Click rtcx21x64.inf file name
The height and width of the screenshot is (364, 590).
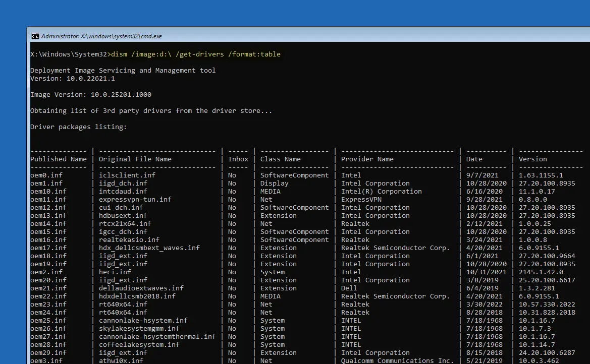[125, 224]
